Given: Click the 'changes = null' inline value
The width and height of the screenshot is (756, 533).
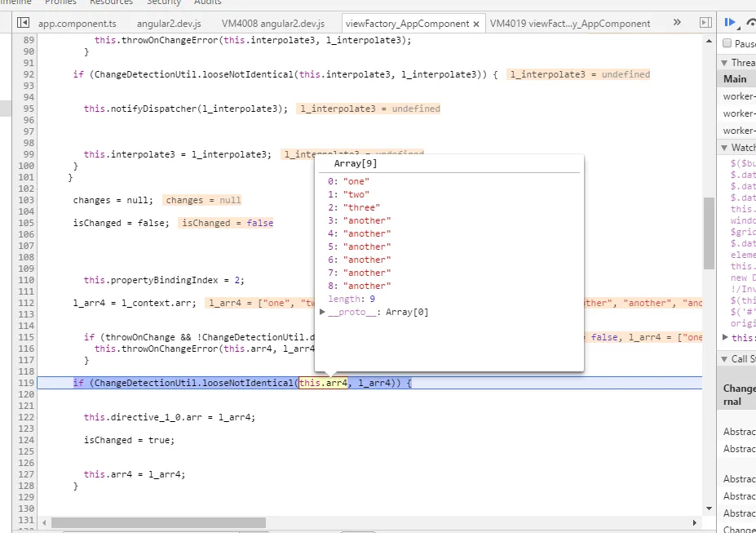Looking at the screenshot, I should 202,200.
